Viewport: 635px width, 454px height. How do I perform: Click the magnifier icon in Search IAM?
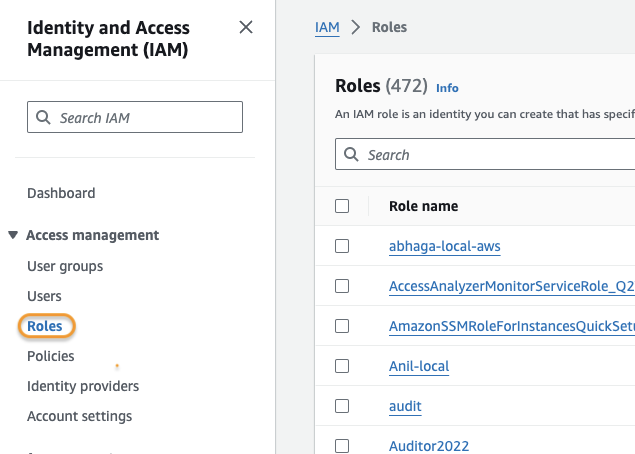pyautogui.click(x=43, y=118)
